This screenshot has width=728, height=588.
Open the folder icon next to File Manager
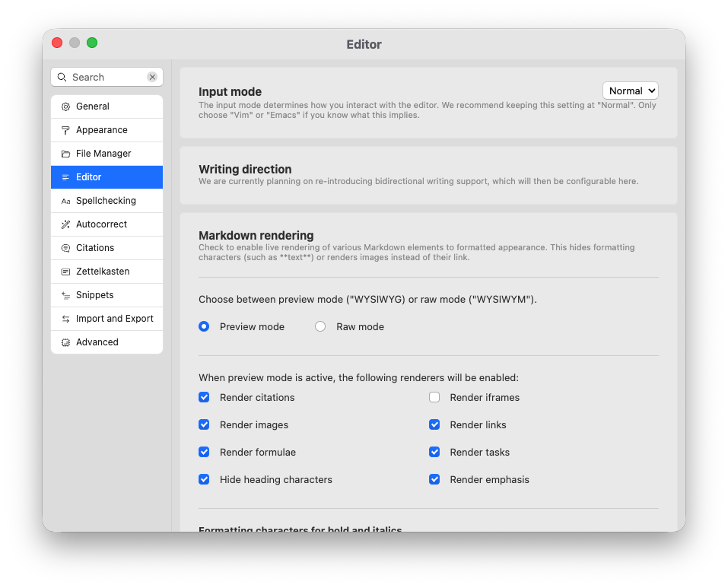pyautogui.click(x=64, y=154)
